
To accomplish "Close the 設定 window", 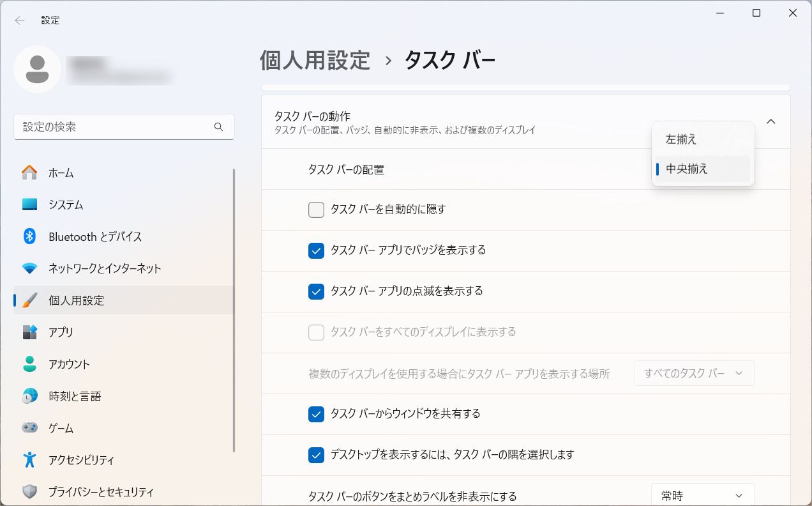I will [793, 13].
